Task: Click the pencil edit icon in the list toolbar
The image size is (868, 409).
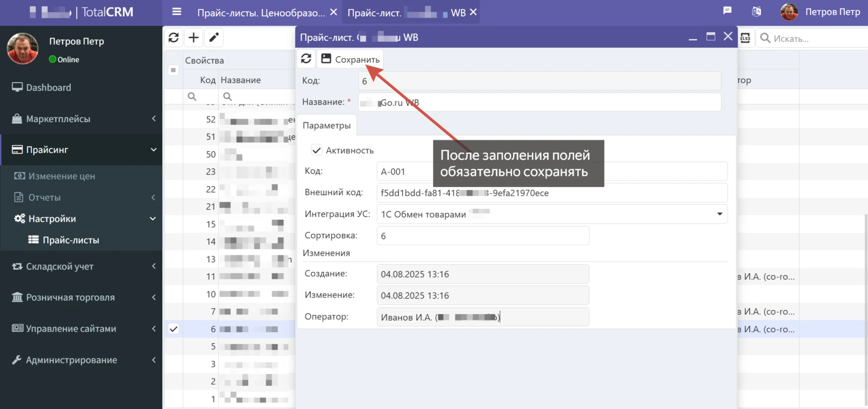Action: (x=214, y=38)
